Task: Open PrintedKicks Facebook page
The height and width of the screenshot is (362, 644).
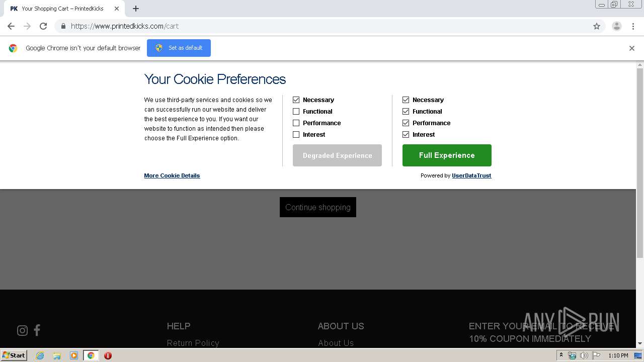Action: click(x=37, y=330)
